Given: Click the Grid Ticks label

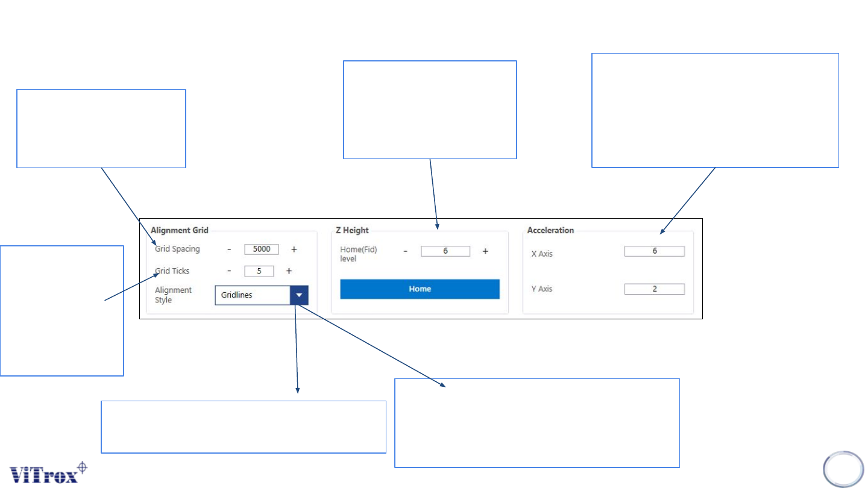Looking at the screenshot, I should pyautogui.click(x=172, y=271).
